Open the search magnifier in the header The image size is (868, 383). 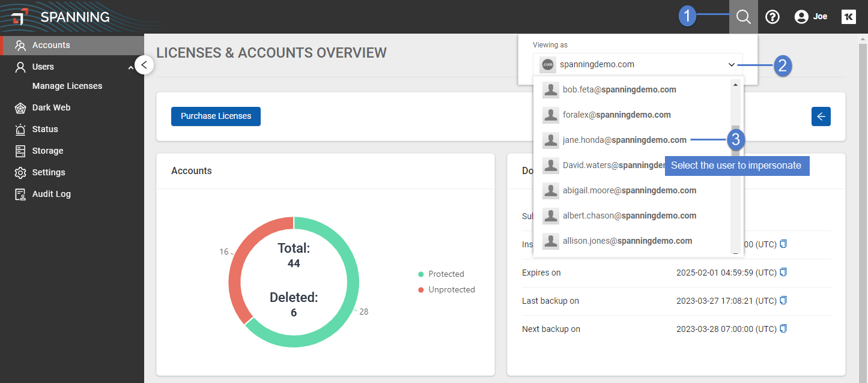(744, 17)
